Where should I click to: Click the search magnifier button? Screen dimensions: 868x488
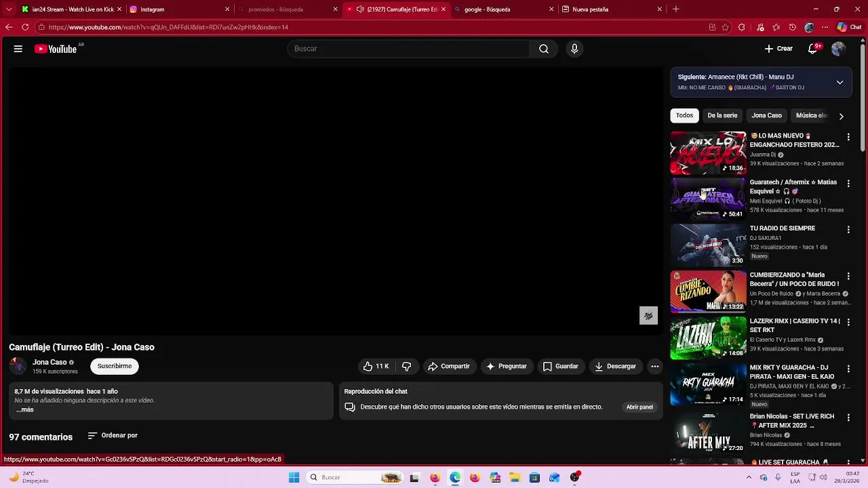[x=544, y=49]
